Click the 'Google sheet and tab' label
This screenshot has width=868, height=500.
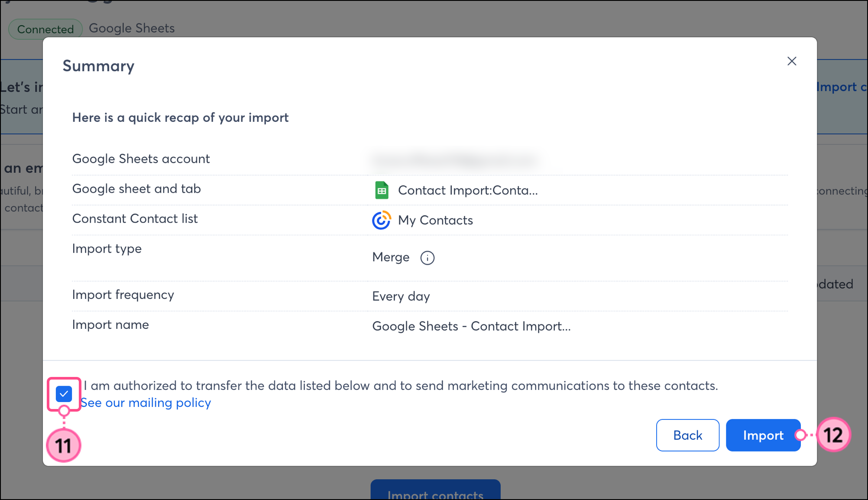point(136,189)
